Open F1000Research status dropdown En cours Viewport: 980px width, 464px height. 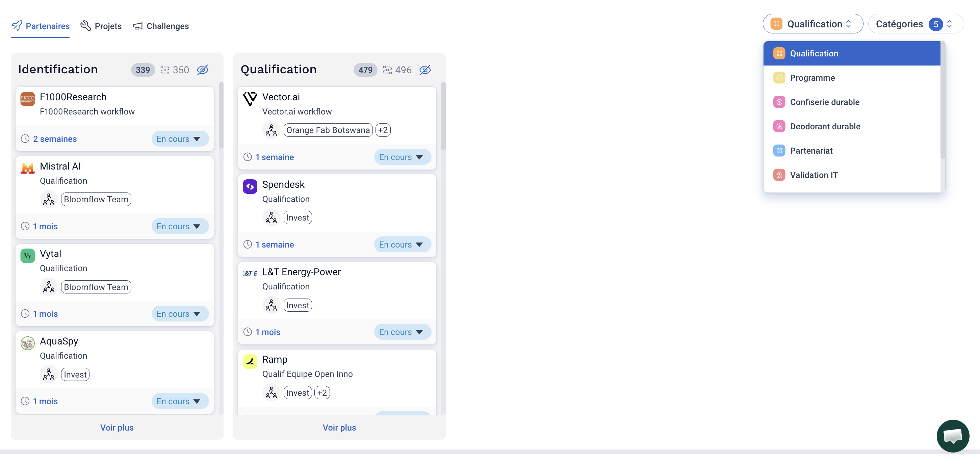click(x=180, y=139)
